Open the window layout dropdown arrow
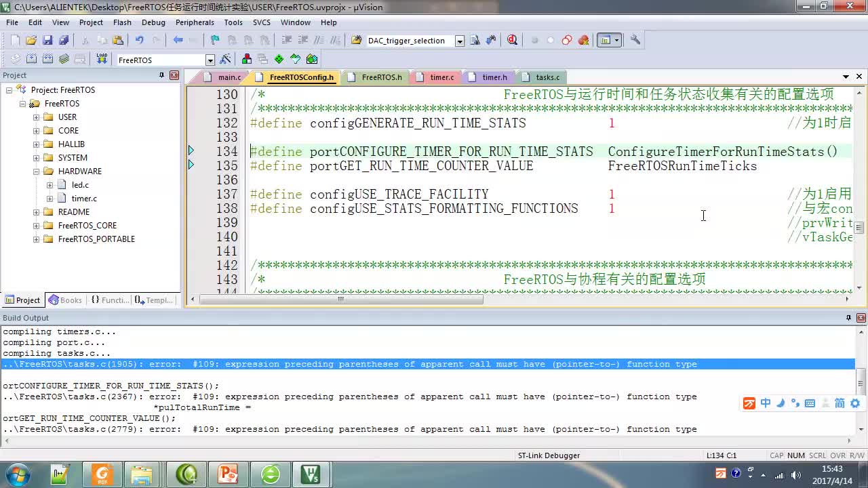This screenshot has height=488, width=868. pyautogui.click(x=616, y=41)
